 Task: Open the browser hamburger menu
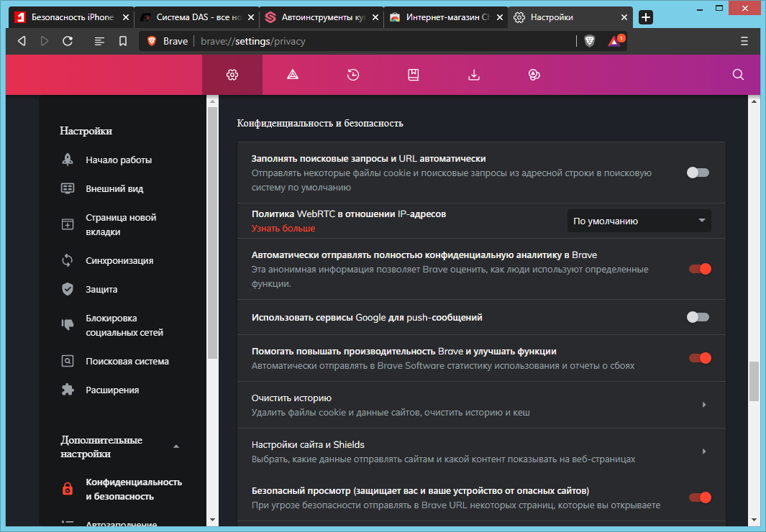[x=744, y=41]
